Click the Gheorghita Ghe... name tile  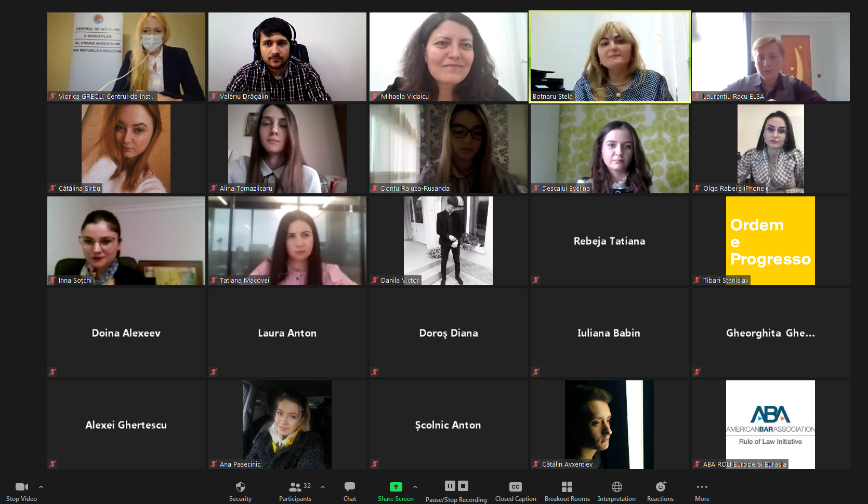771,333
